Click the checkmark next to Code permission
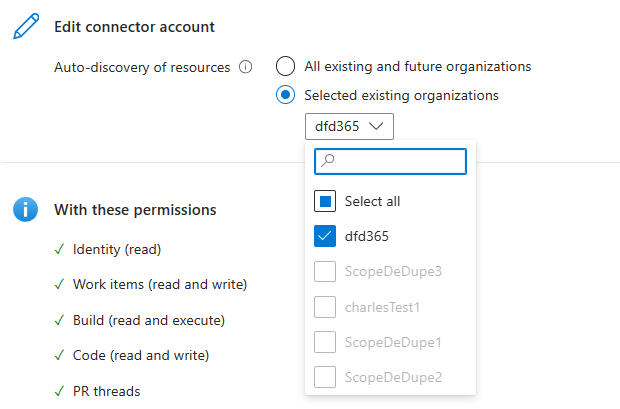This screenshot has width=620, height=409. (59, 355)
